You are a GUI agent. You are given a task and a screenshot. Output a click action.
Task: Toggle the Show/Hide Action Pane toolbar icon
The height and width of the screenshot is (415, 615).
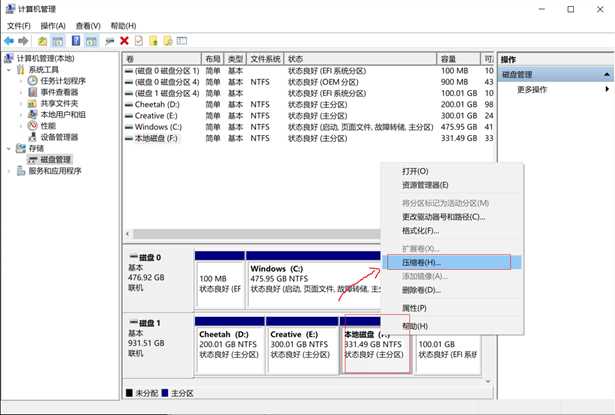91,41
